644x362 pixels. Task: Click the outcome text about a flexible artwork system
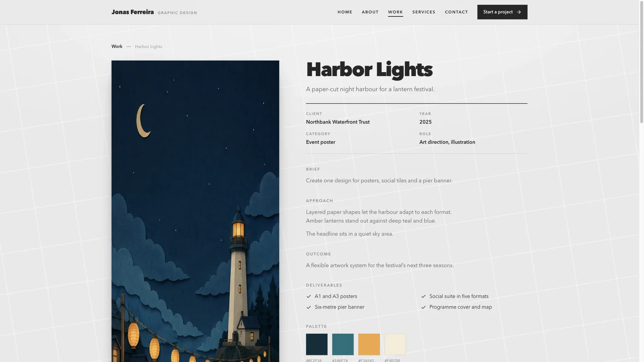(380, 265)
